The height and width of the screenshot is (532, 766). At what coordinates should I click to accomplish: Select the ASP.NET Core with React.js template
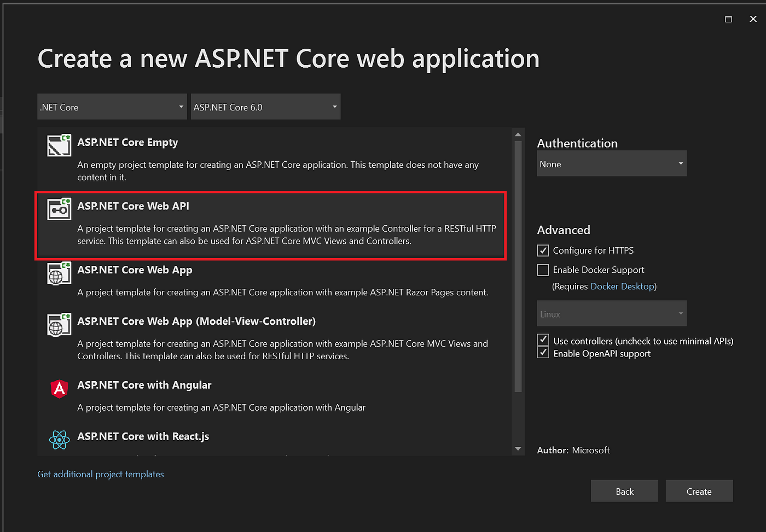click(274, 441)
